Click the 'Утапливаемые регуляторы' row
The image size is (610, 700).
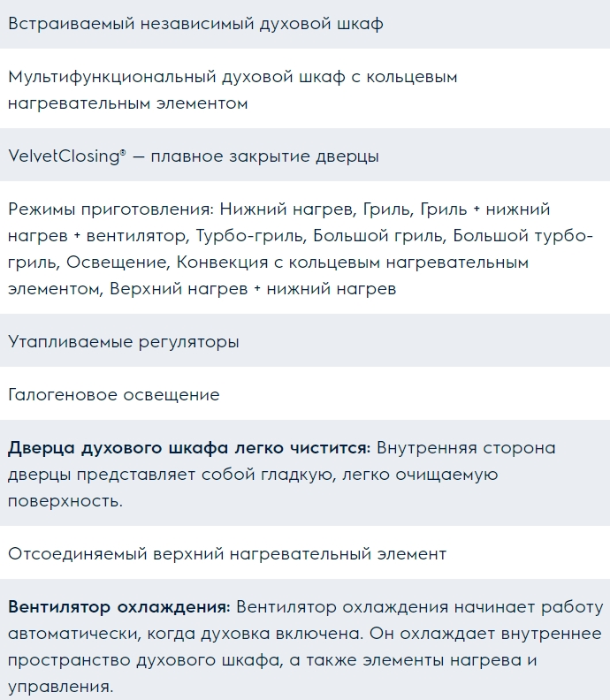click(124, 342)
